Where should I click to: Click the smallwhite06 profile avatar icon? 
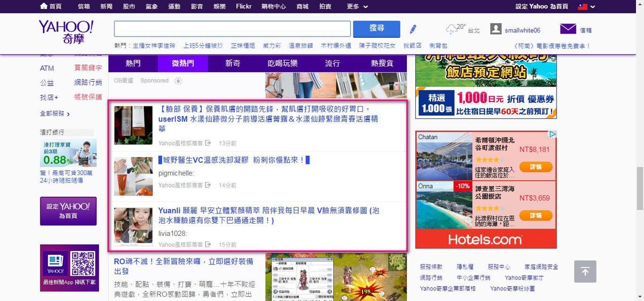point(496,30)
